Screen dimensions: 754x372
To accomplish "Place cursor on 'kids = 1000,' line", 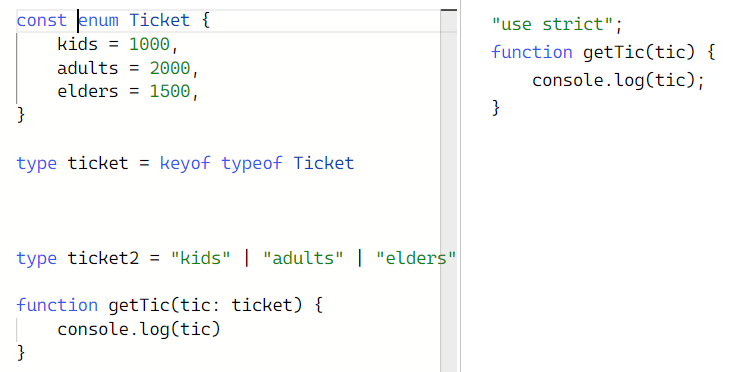I will [118, 45].
